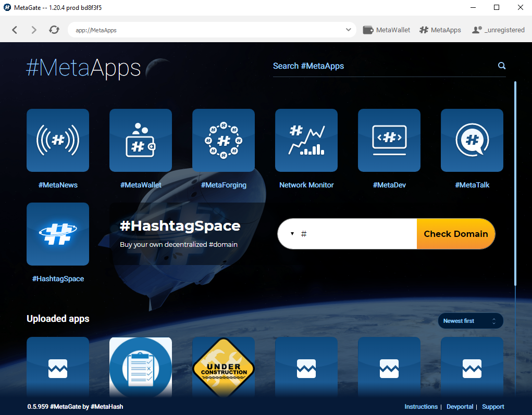Image resolution: width=532 pixels, height=415 pixels.
Task: Click the #MetaWallet label under tile
Action: pyautogui.click(x=141, y=185)
